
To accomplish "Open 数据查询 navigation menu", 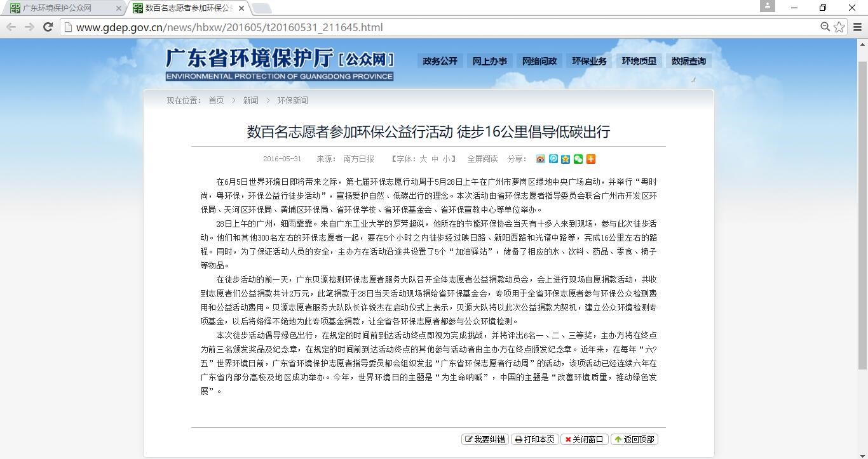I will click(689, 61).
